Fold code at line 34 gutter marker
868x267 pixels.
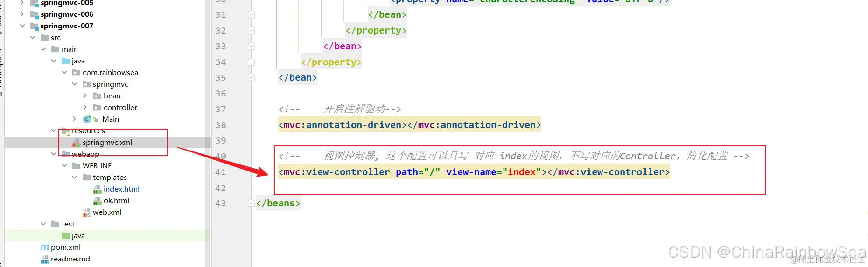tap(251, 62)
